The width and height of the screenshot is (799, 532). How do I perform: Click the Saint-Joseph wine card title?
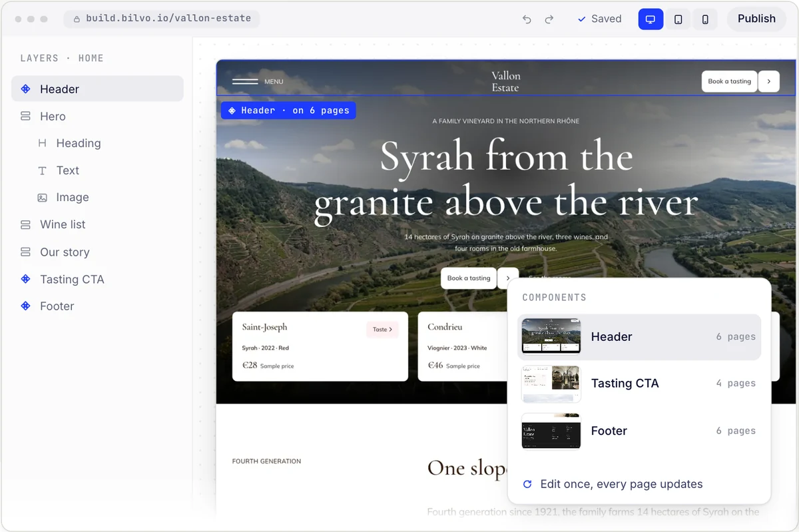[x=264, y=327]
